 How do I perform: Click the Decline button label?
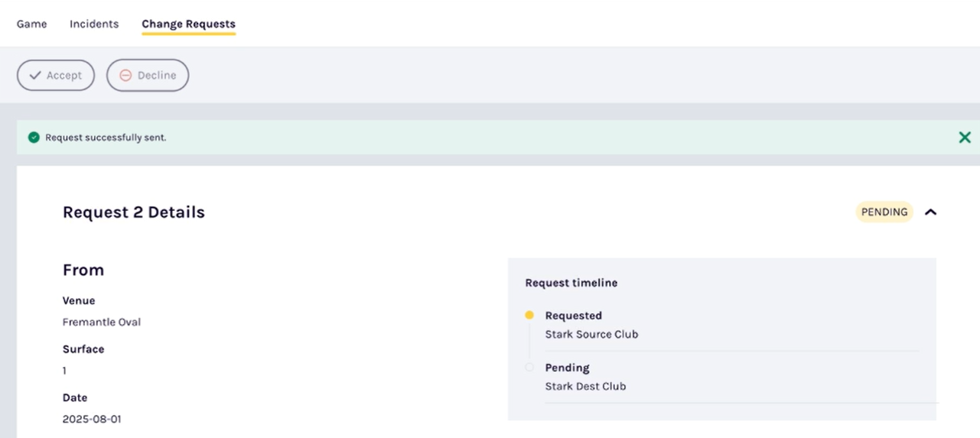point(157,76)
